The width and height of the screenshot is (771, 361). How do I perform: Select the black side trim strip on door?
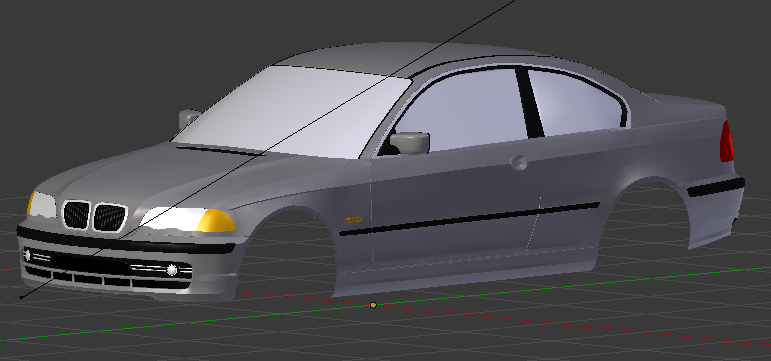point(469,218)
